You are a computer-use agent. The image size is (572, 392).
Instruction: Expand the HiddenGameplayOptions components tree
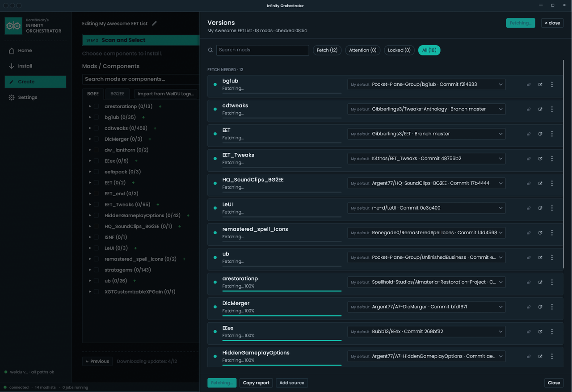point(90,215)
